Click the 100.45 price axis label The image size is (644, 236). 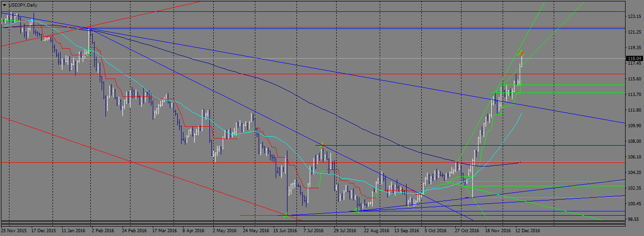coord(634,204)
